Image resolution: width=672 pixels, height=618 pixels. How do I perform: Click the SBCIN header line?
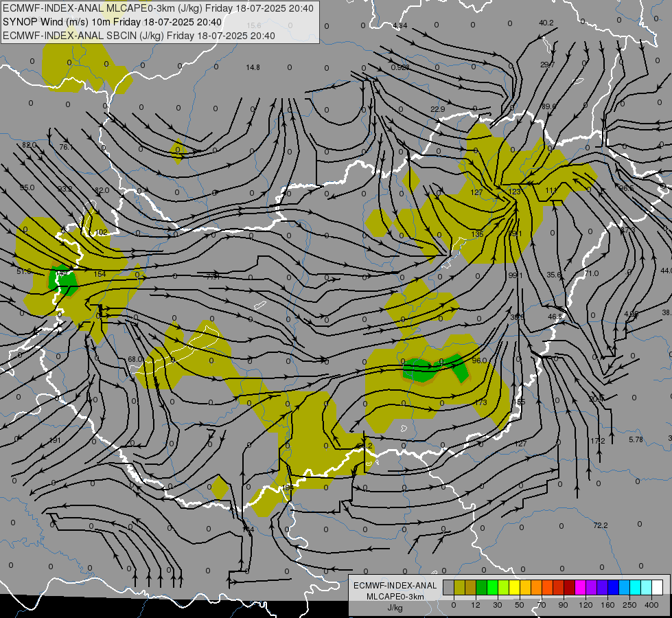(139, 36)
